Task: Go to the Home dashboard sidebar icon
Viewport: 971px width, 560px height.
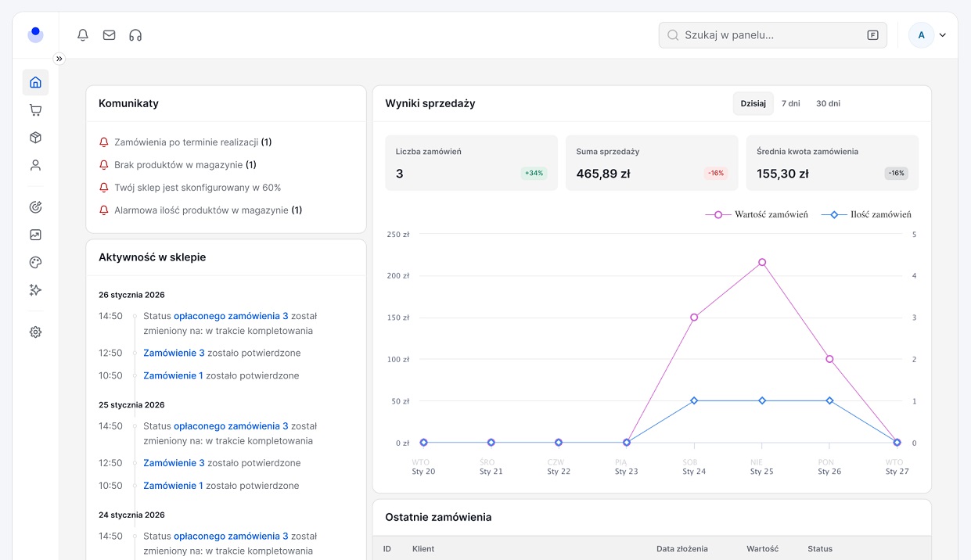Action: click(x=35, y=82)
